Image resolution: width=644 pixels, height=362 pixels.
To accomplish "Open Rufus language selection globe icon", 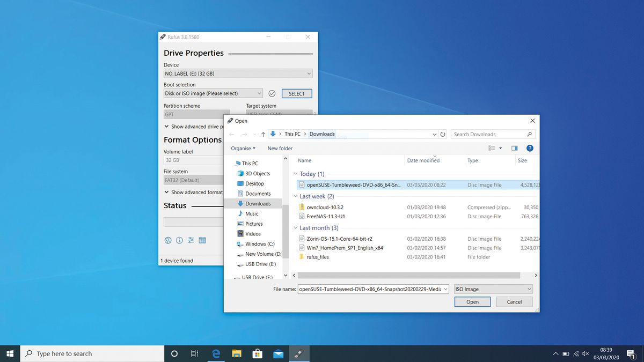I will [168, 240].
